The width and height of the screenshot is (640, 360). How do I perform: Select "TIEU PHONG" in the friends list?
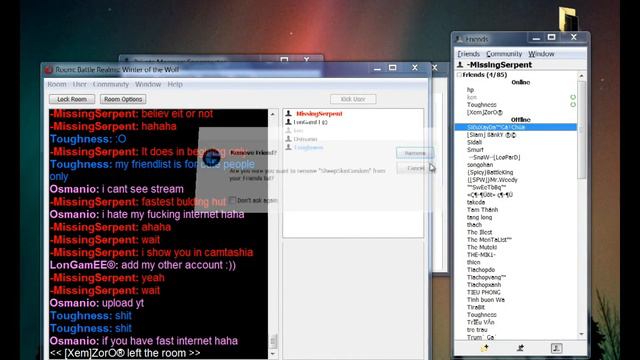[484, 292]
